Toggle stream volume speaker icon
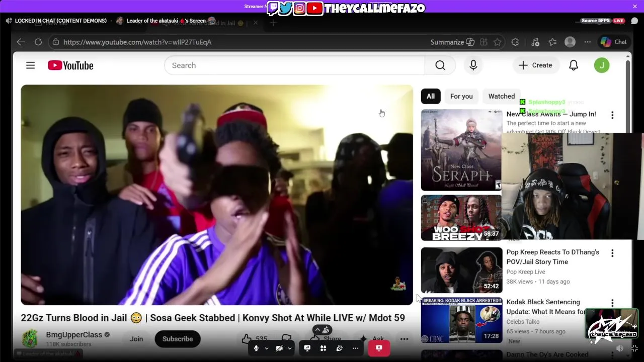644x362 pixels. pos(620,348)
